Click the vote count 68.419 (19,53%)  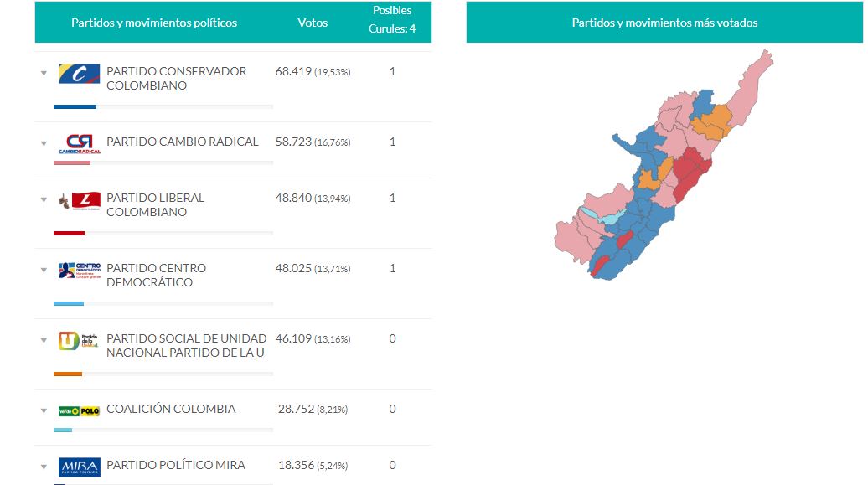click(313, 71)
